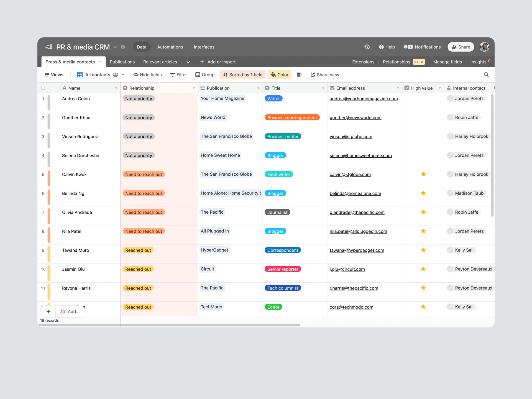The width and height of the screenshot is (532, 399).
Task: Click the Share button
Action: click(461, 47)
